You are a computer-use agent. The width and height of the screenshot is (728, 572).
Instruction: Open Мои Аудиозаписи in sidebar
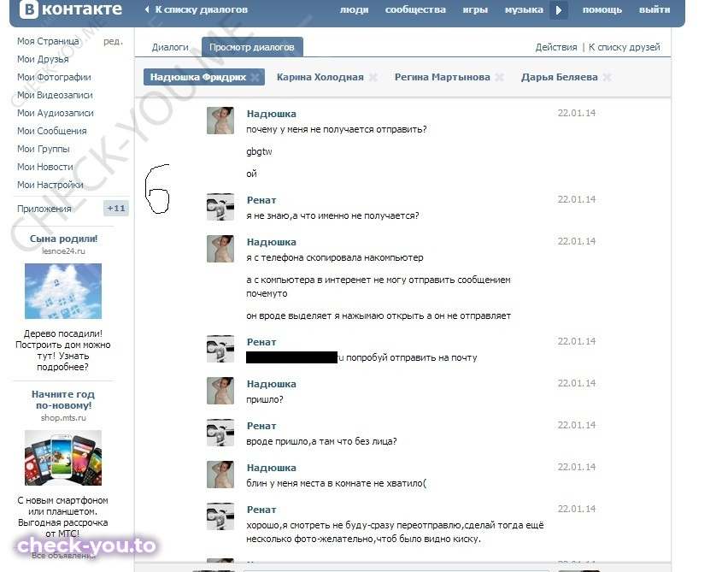[56, 114]
